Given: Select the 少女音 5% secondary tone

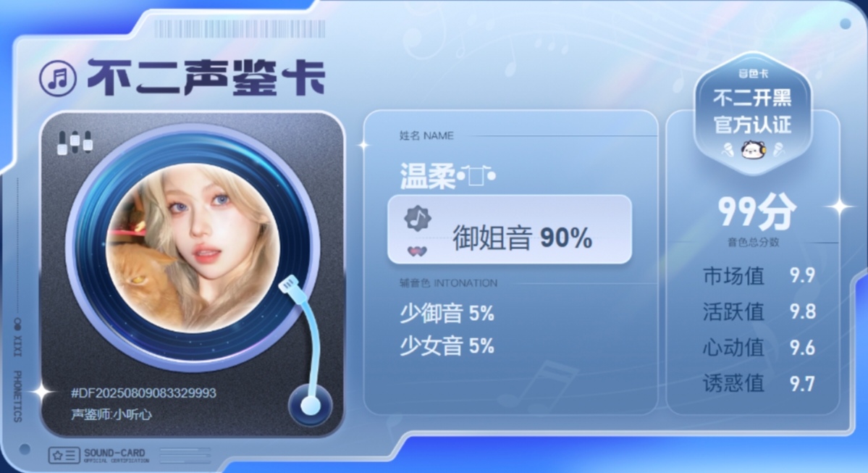Looking at the screenshot, I should pos(447,346).
